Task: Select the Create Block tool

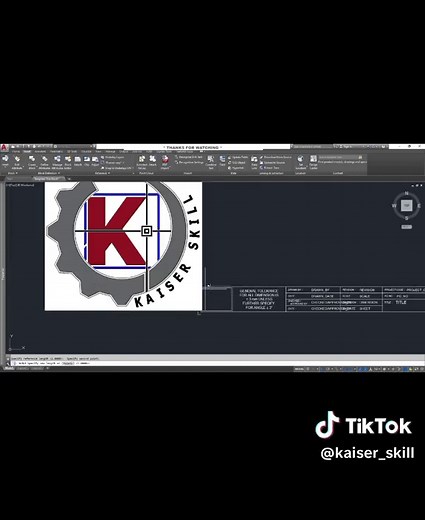Action: click(x=32, y=162)
